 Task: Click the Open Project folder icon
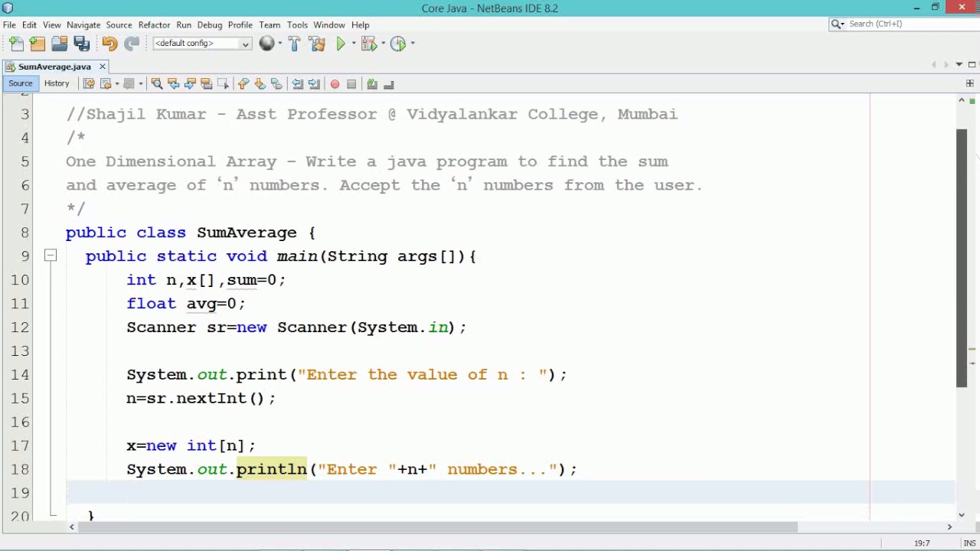60,44
